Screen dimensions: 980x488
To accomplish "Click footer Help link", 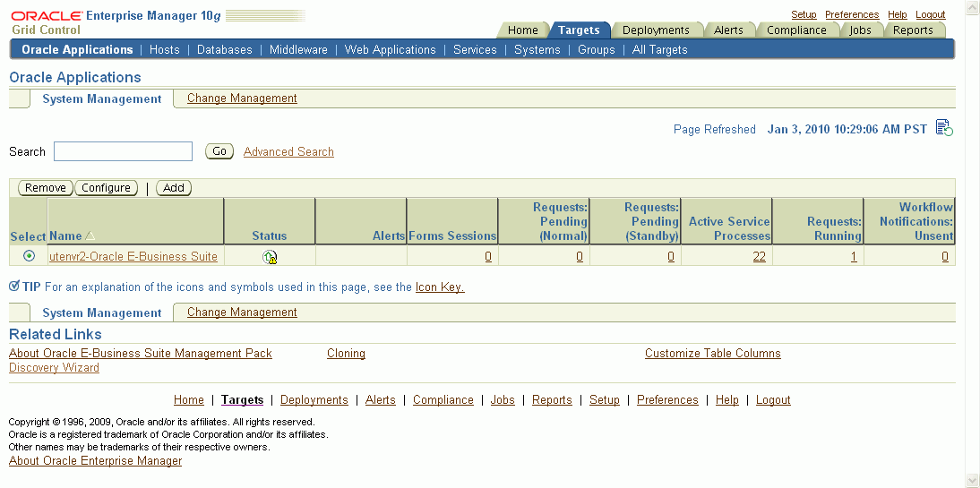I will click(x=726, y=400).
